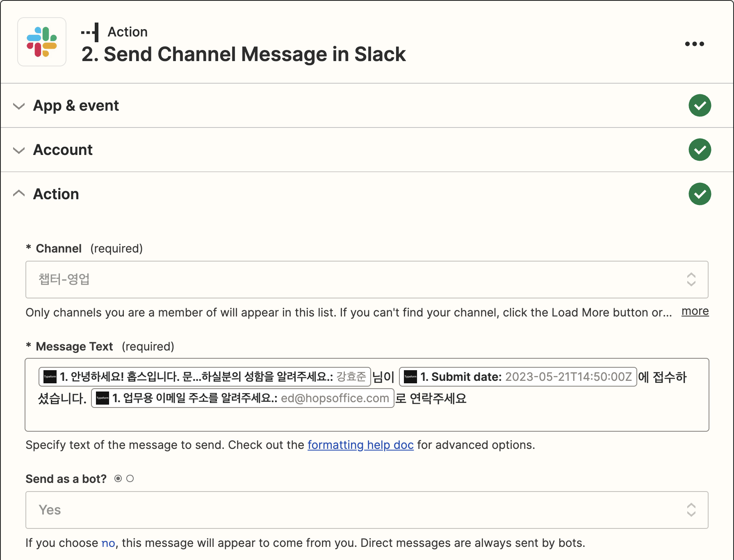Select first radio beside Send as a bot

[x=118, y=478]
